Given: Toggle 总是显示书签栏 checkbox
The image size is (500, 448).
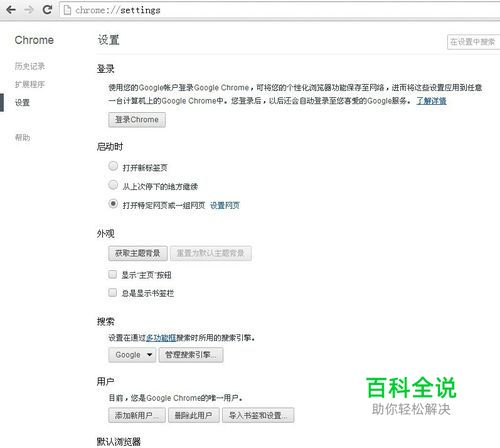Looking at the screenshot, I should [x=113, y=293].
